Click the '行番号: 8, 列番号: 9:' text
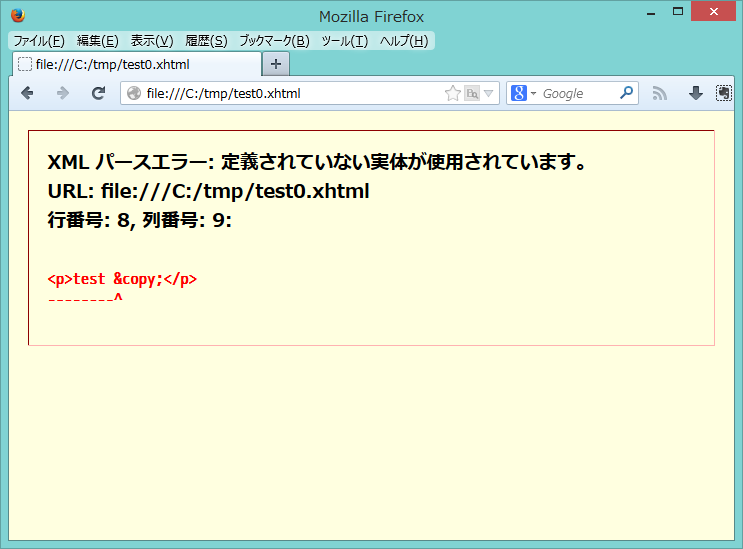This screenshot has height=549, width=743. 140,220
